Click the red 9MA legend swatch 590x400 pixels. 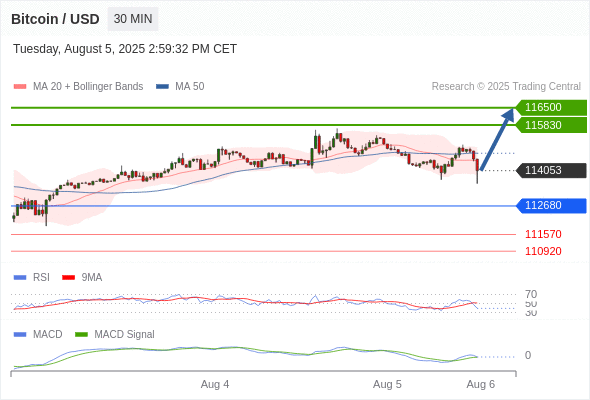tap(68, 277)
